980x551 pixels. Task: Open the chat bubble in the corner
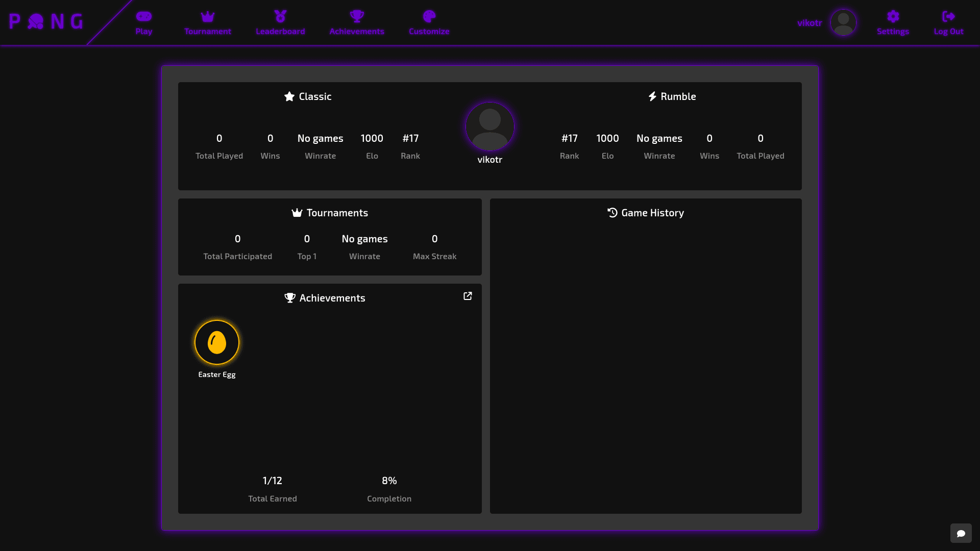click(962, 533)
